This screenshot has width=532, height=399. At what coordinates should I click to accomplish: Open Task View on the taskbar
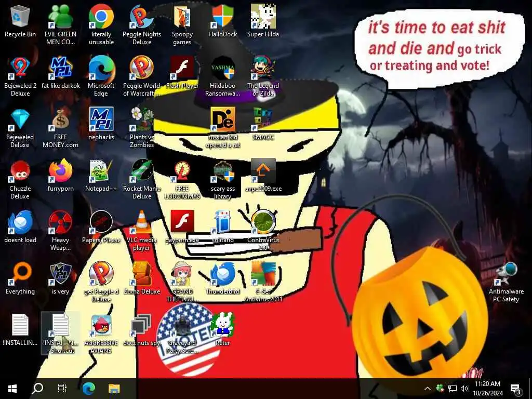62,389
